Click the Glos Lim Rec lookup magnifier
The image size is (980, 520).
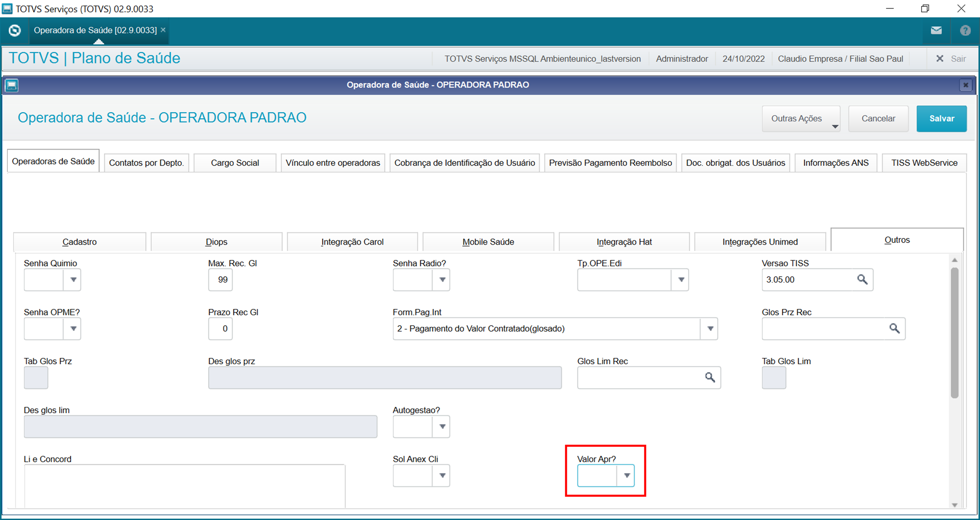click(x=710, y=377)
